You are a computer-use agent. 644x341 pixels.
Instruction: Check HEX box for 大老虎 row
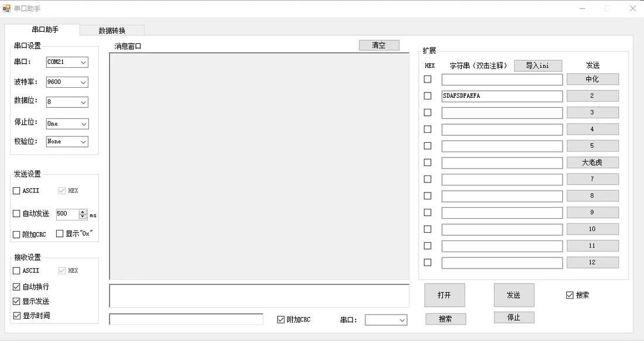point(427,163)
